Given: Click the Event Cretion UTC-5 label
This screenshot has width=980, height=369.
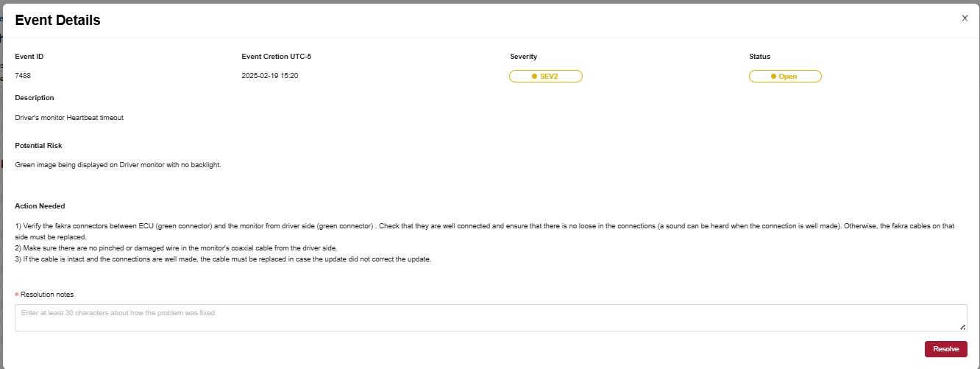Looking at the screenshot, I should (x=281, y=57).
